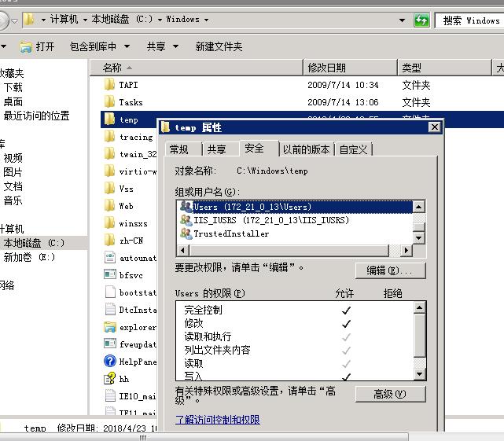
Task: Open 了解访问控制和权限 link
Action: coord(217,420)
